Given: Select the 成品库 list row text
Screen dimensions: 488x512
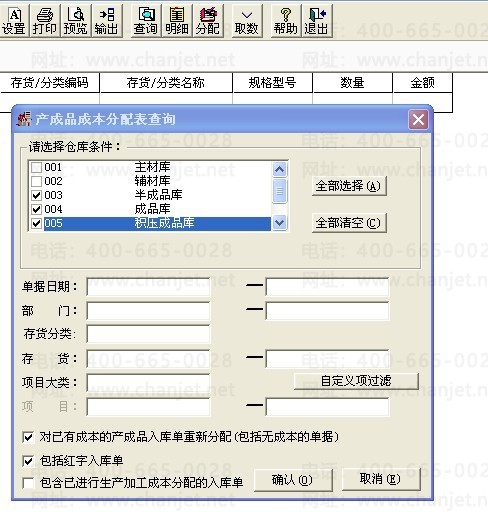Looking at the screenshot, I should [x=153, y=209].
